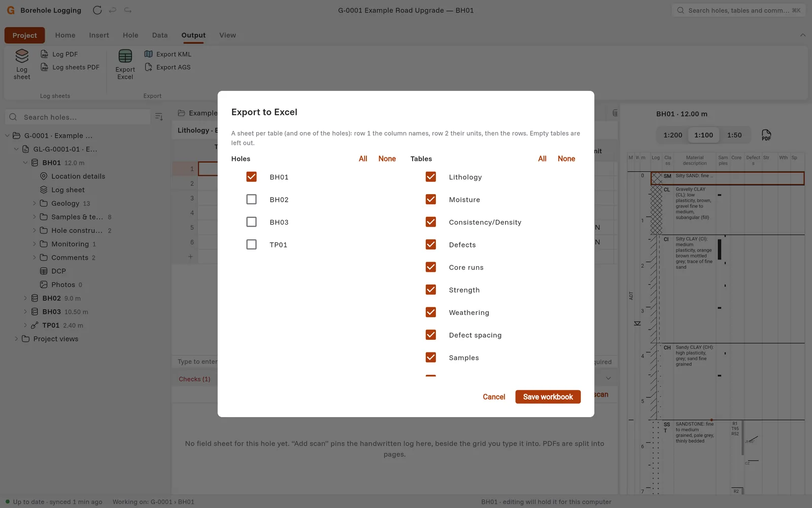Uncheck the Moisture table checkbox

point(431,199)
